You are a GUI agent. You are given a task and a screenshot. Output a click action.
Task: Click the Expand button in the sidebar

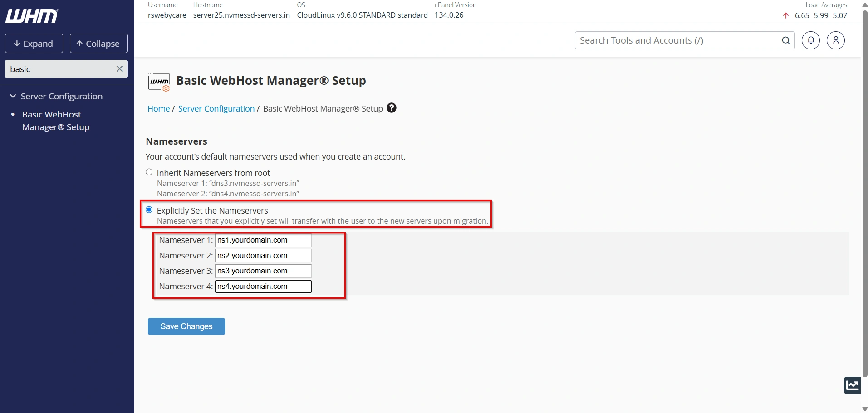[x=34, y=44]
